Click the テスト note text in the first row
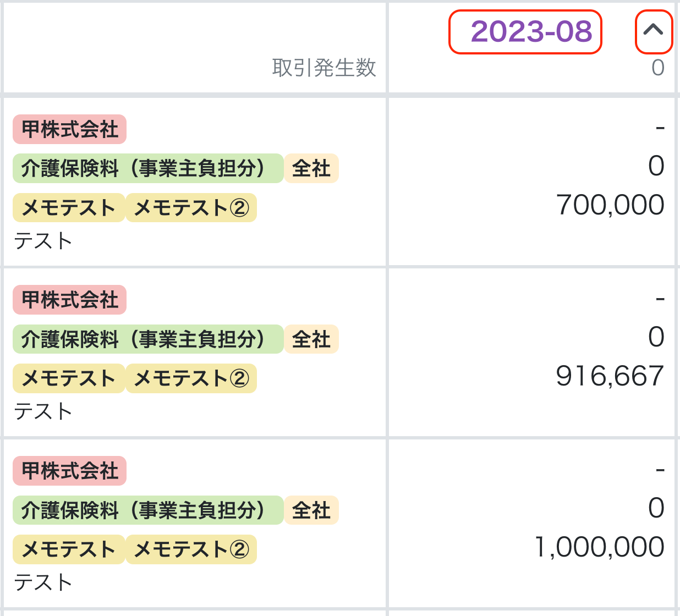This screenshot has width=680, height=616. pyautogui.click(x=43, y=241)
